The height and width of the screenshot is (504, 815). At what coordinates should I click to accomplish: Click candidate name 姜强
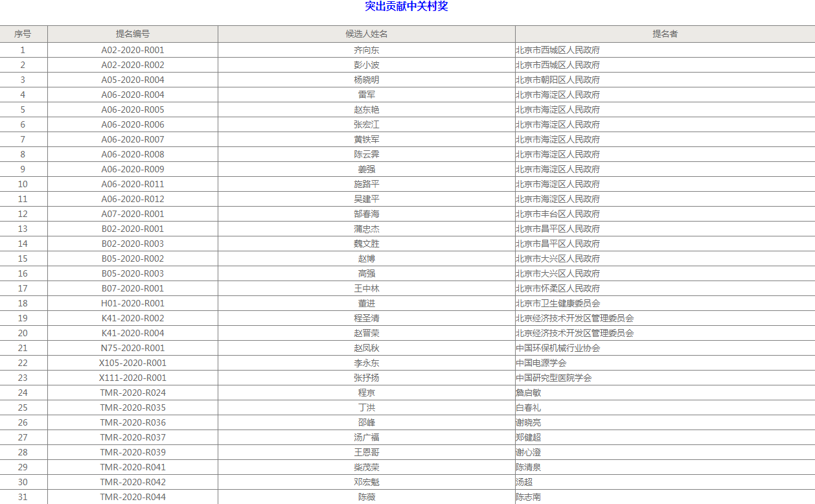367,169
